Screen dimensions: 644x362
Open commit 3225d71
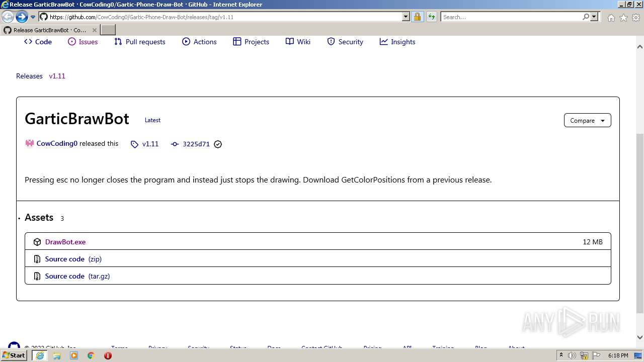click(x=196, y=144)
